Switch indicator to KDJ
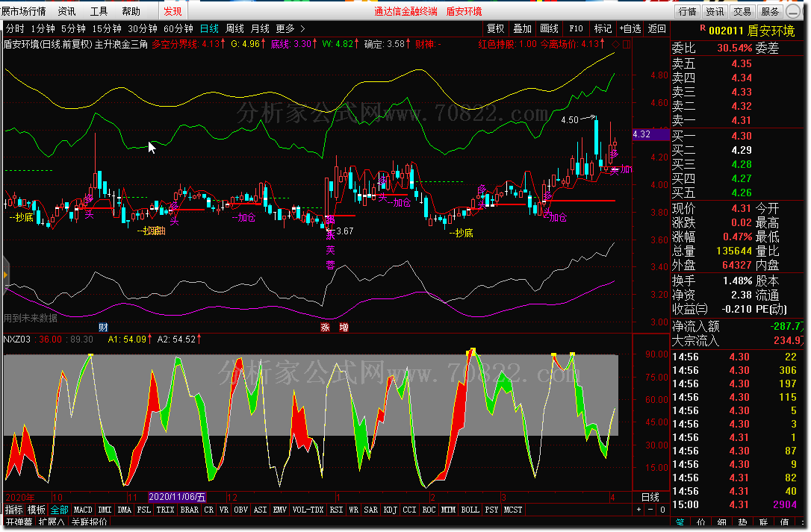This screenshot has height=532, width=811. click(x=390, y=510)
